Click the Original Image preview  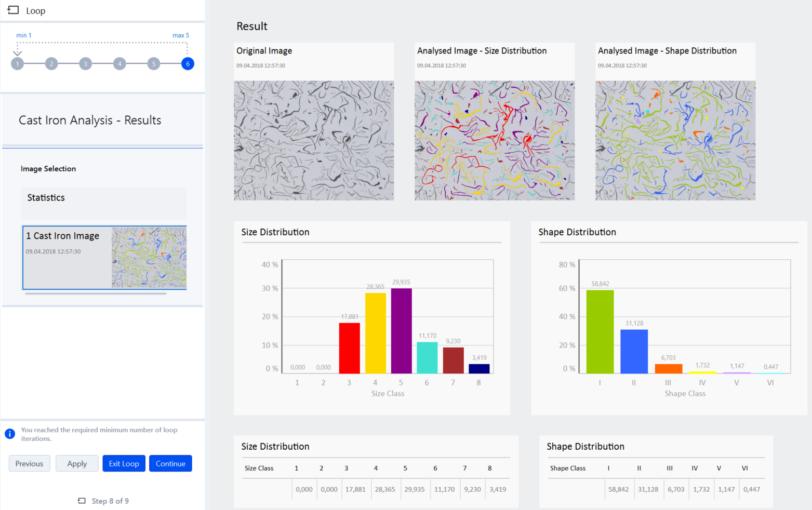click(x=314, y=140)
